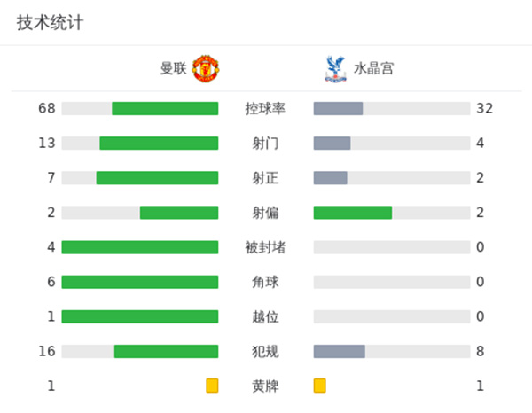Click the 越位 stat label
This screenshot has width=532, height=413.
pos(265,316)
